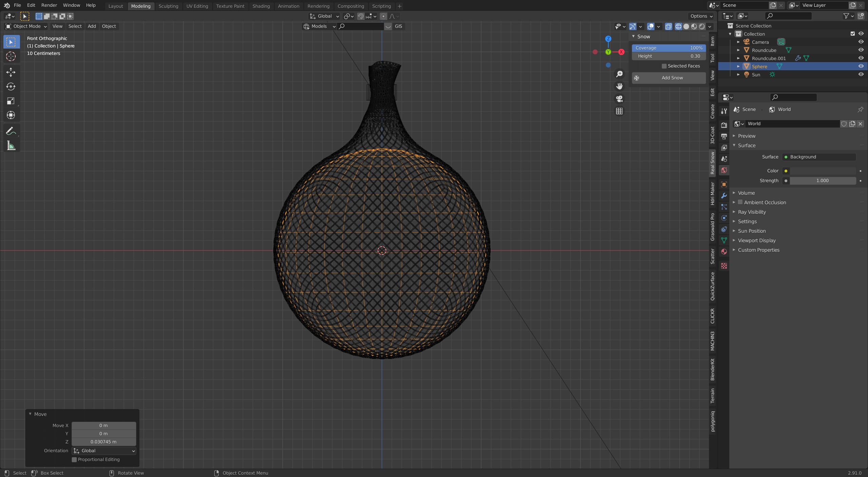Toggle camera view icon in viewport

619,99
